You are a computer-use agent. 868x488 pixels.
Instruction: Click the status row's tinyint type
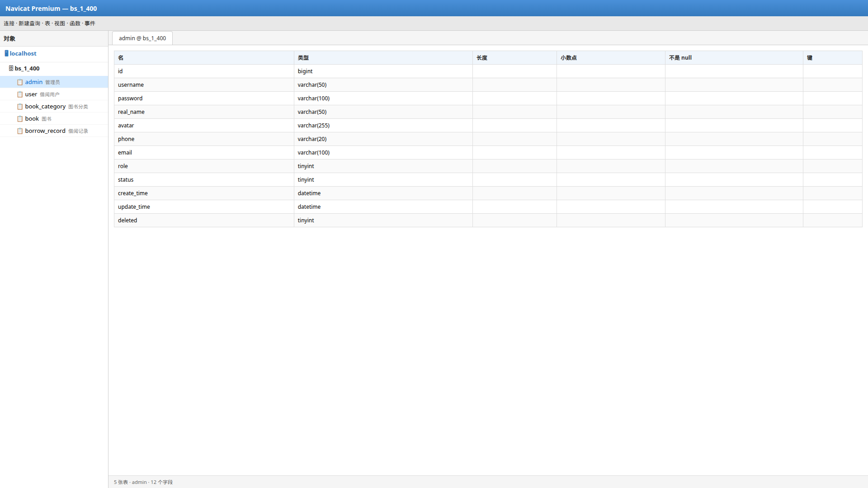tap(383, 180)
